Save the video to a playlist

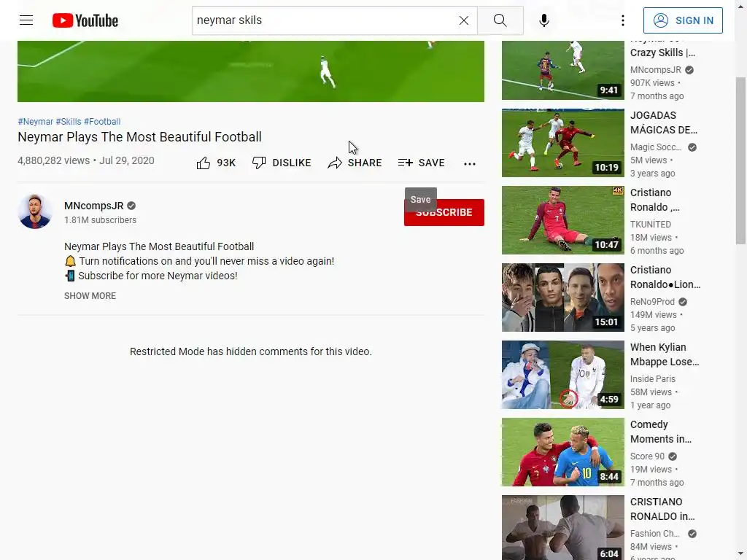(422, 163)
